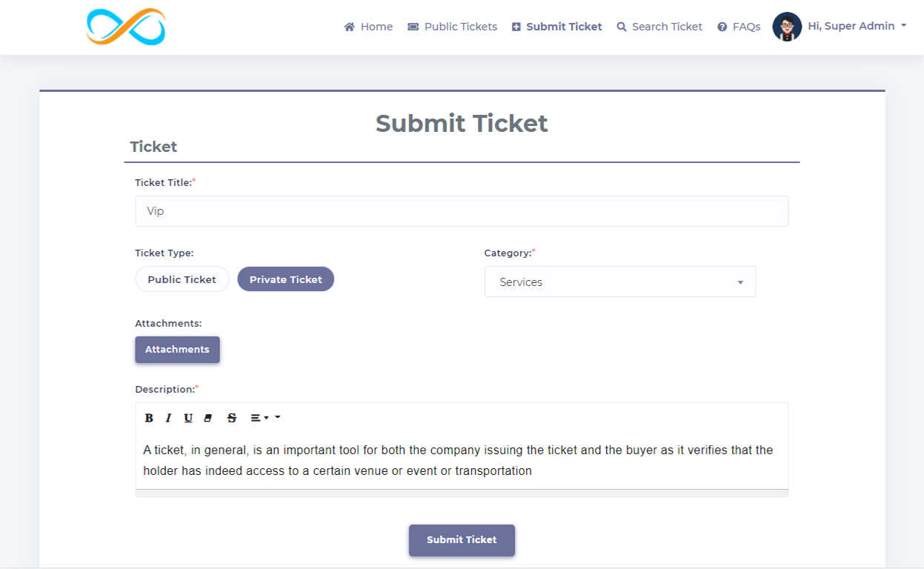The width and height of the screenshot is (924, 569).
Task: Select the Private Ticket option
Action: pyautogui.click(x=285, y=279)
